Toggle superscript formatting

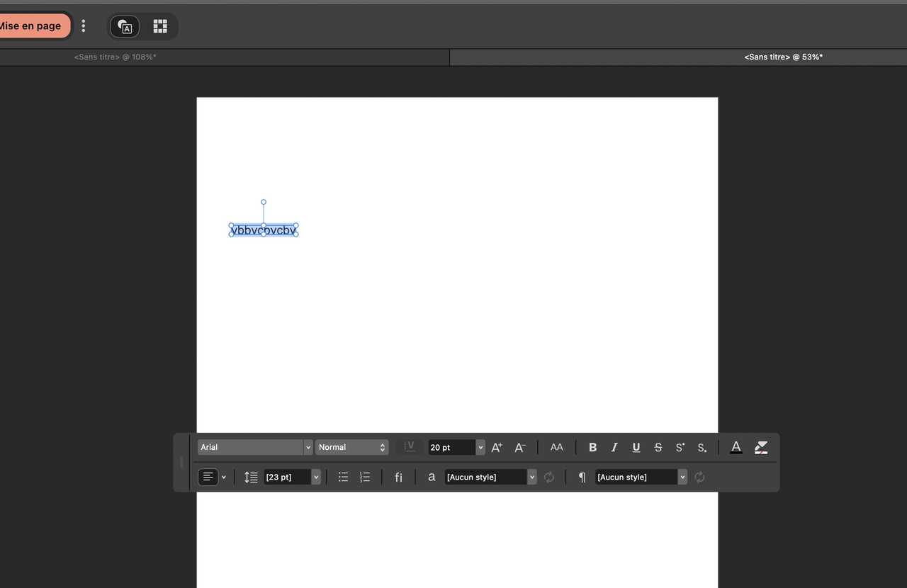point(680,447)
